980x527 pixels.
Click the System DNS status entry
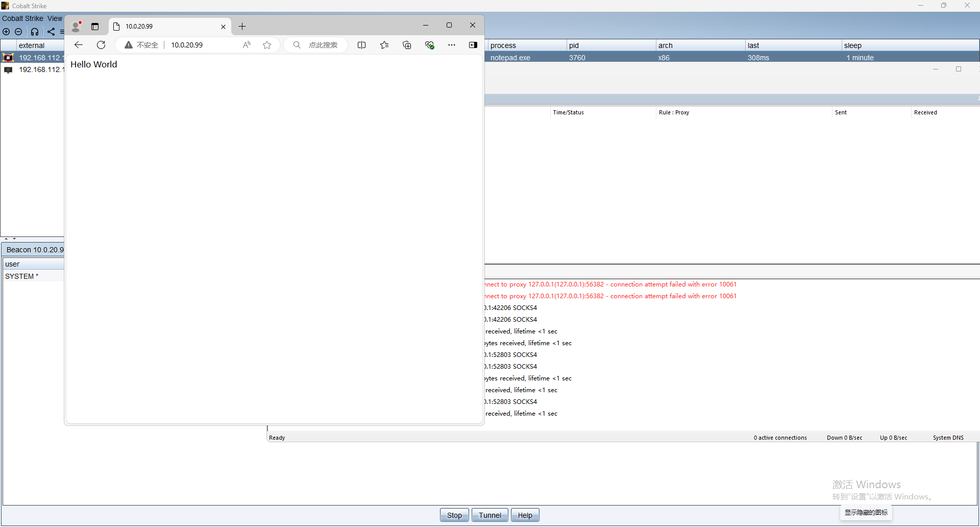coord(948,438)
